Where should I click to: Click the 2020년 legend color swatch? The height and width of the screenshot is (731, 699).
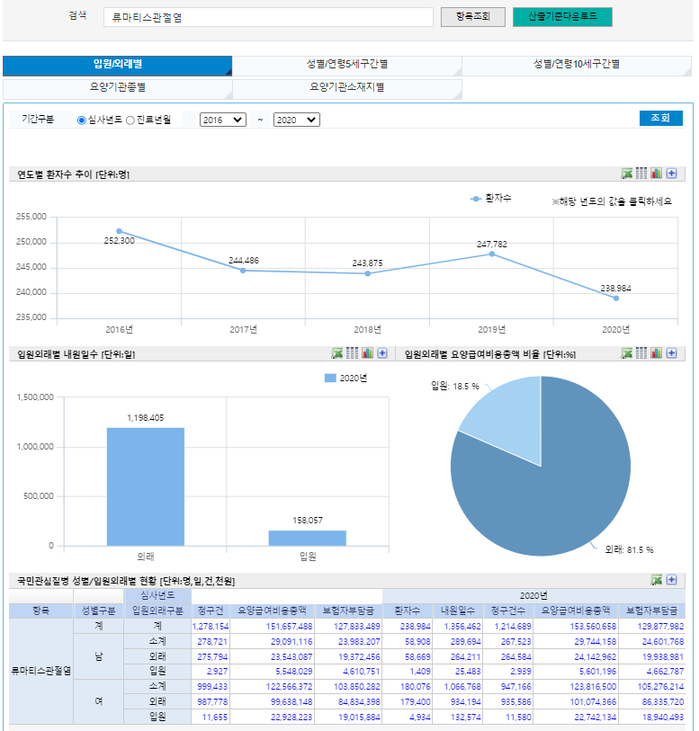coord(331,378)
